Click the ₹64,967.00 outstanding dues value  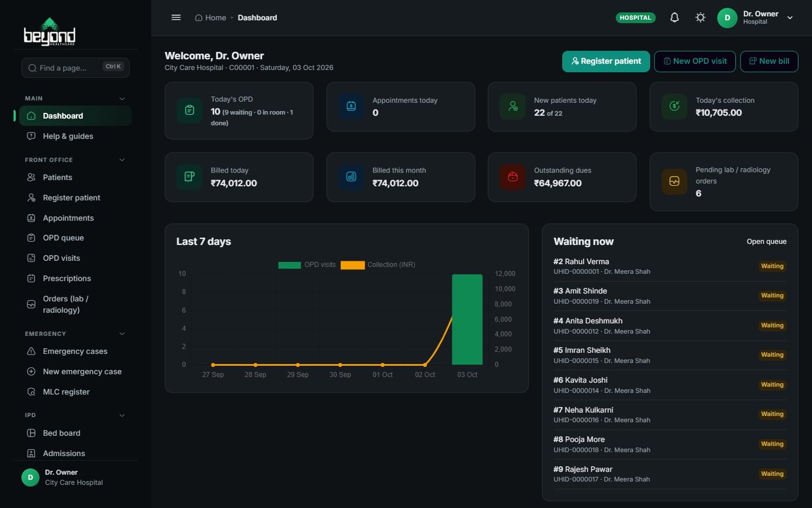[558, 183]
